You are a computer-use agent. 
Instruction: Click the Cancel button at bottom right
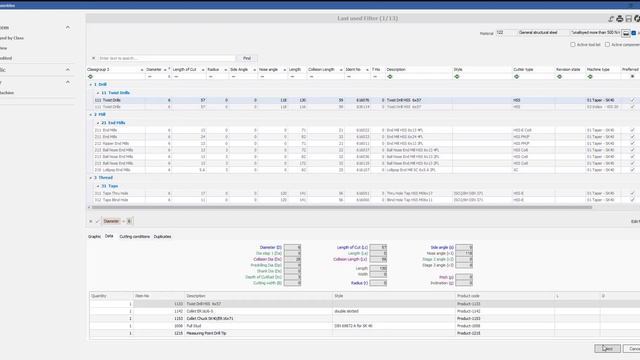point(633,349)
